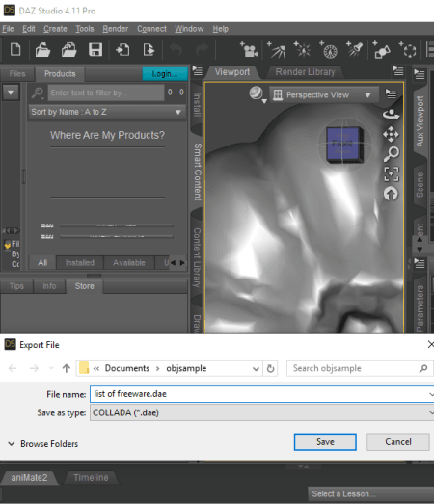Viewport: 434px width, 504px height.
Task: Open the Perspective View dropdown
Action: point(324,95)
